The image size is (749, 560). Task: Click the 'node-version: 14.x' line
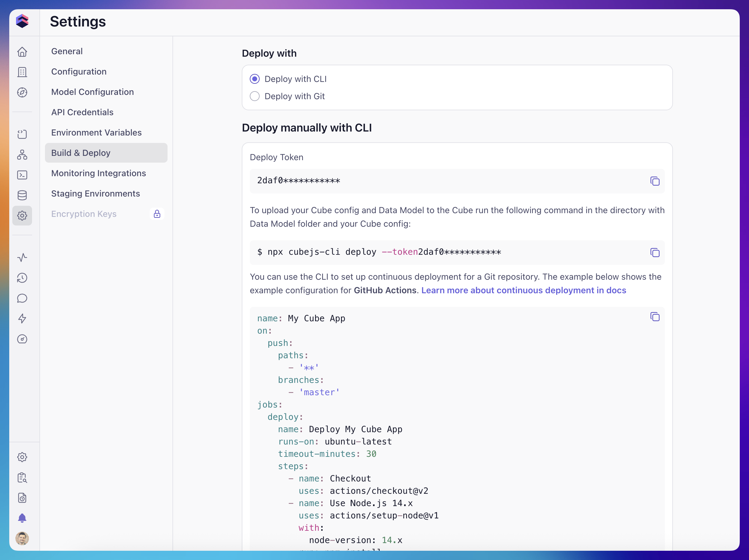355,540
